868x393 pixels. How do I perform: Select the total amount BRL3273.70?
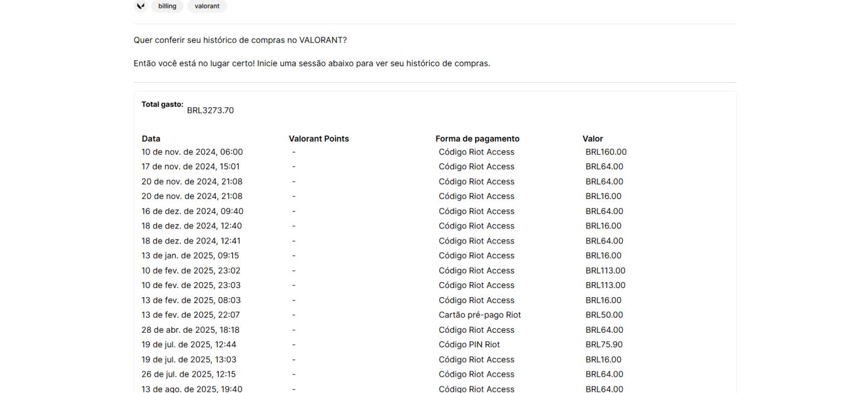click(210, 110)
